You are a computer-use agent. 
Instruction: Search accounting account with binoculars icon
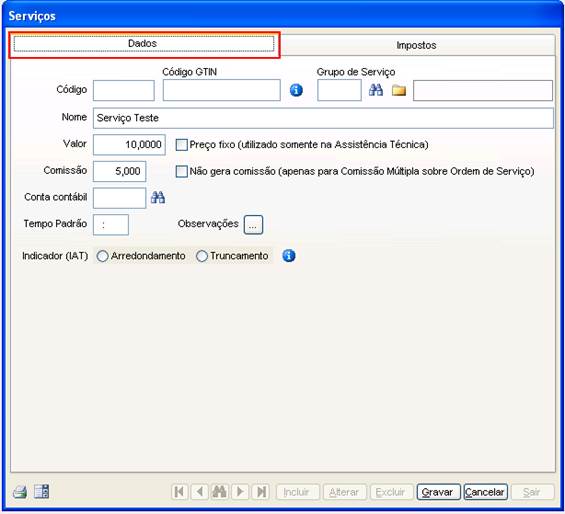[x=158, y=198]
